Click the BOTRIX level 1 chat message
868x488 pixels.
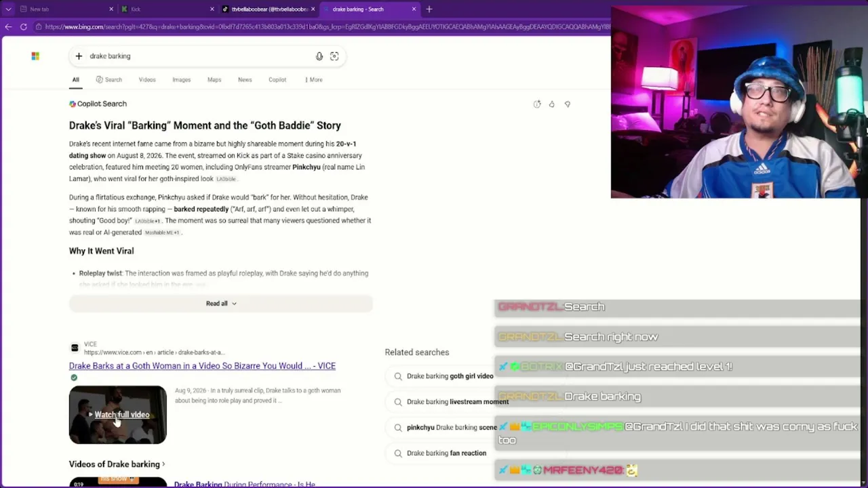tap(677, 367)
